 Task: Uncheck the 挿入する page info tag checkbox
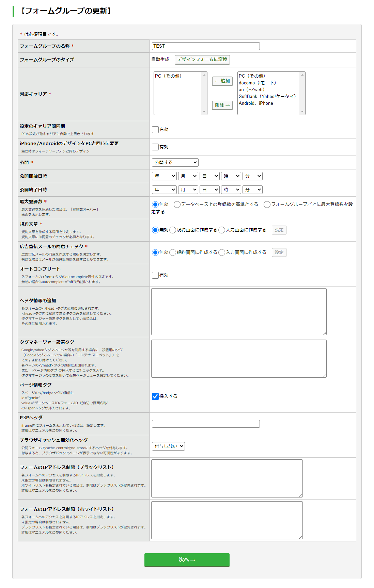click(155, 396)
